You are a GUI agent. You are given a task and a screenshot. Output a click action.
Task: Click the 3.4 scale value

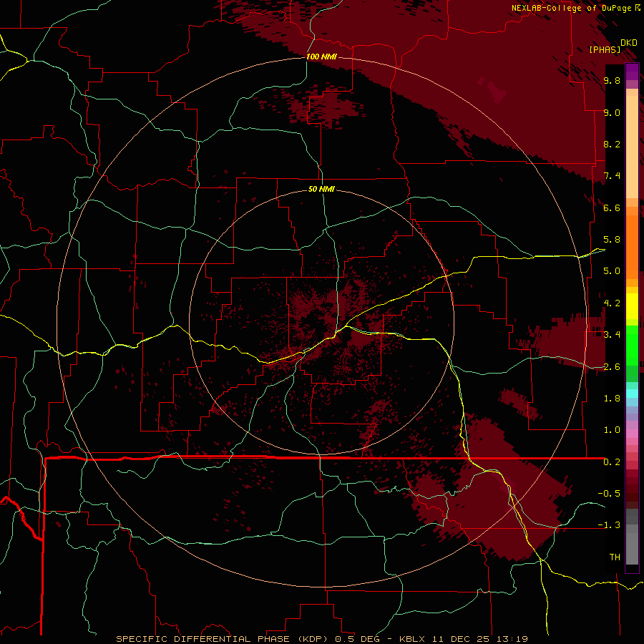tap(612, 335)
